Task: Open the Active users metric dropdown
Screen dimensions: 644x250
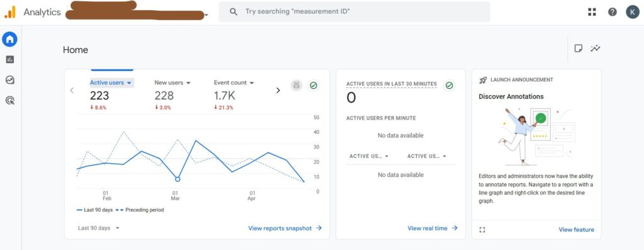Action: (x=112, y=82)
